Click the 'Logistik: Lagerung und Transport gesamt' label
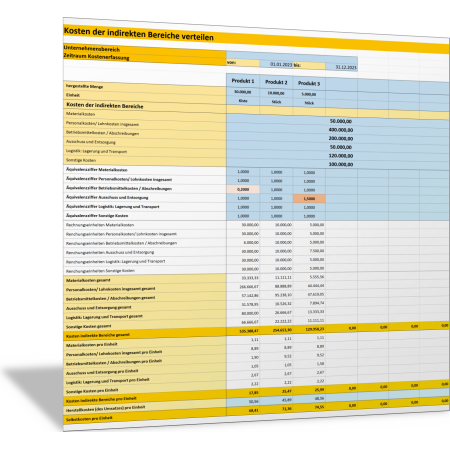The image size is (450, 450). [104, 317]
